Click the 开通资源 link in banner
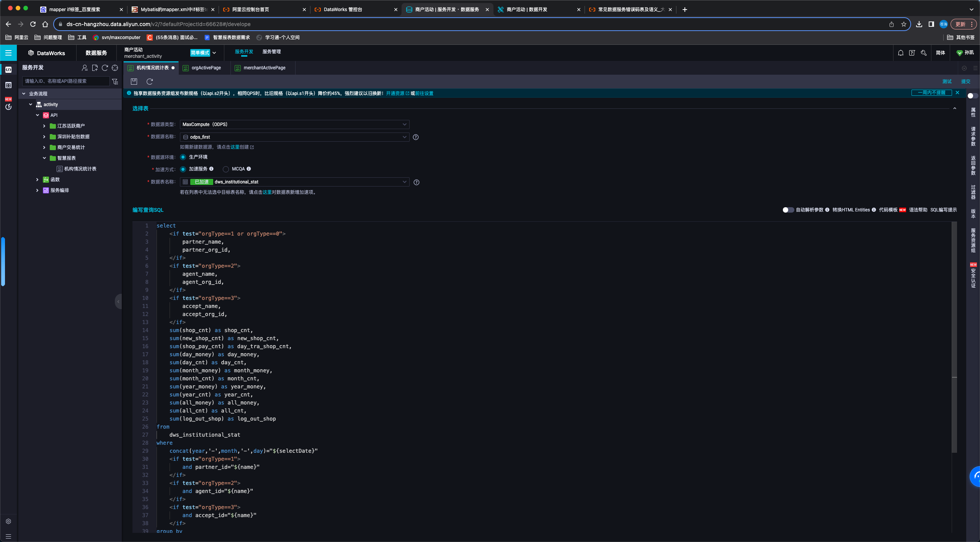 [x=395, y=93]
